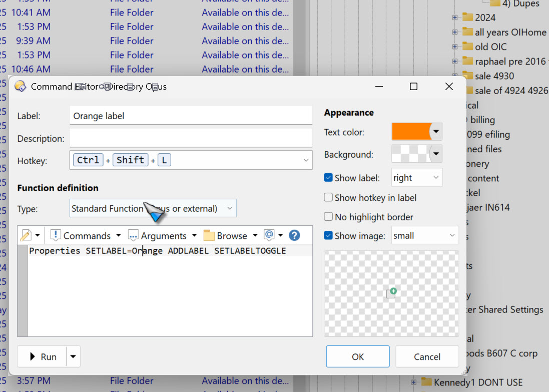Open the Show image size dropdown
Viewport: 549px width, 392px height.
(425, 235)
